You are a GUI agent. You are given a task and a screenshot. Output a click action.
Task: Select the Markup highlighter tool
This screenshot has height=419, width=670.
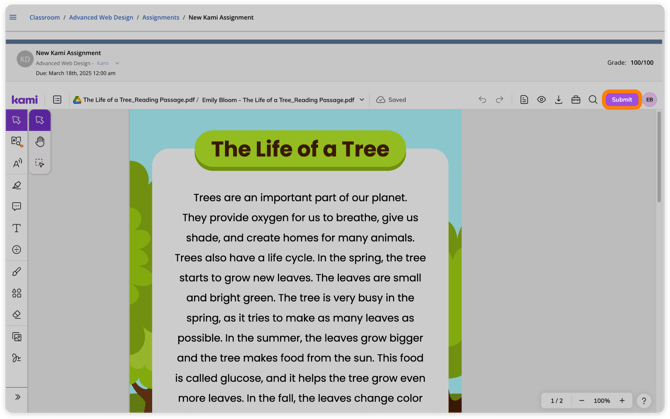tap(17, 185)
